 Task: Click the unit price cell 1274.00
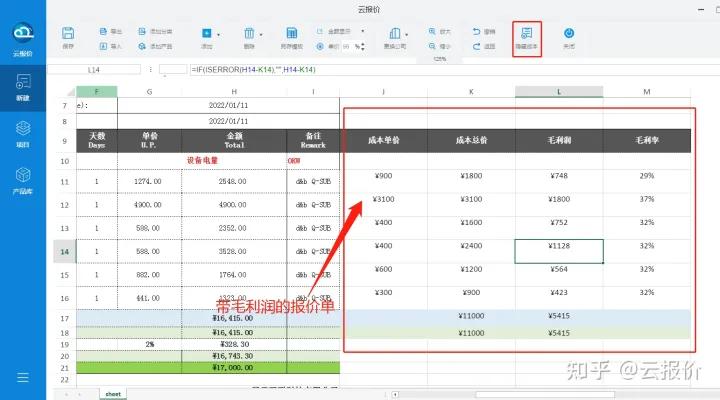(149, 181)
